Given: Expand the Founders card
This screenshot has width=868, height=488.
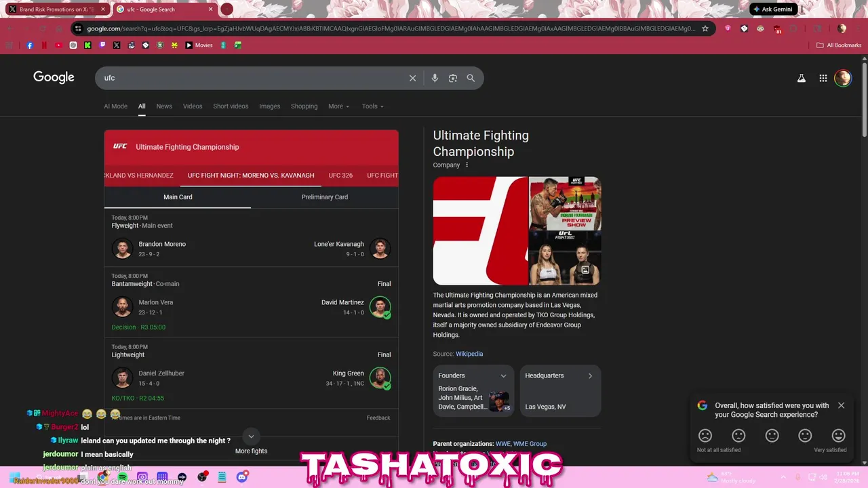Looking at the screenshot, I should 473,391.
